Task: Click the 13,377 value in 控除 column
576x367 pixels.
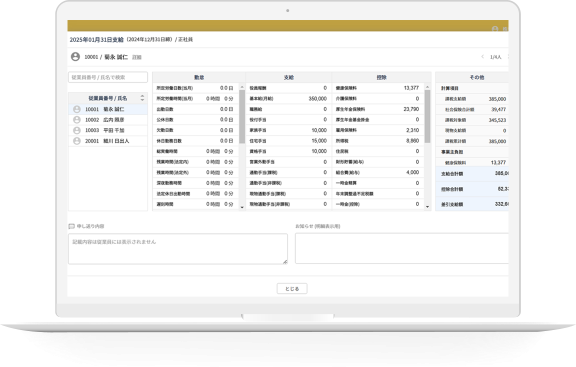Action: [411, 88]
